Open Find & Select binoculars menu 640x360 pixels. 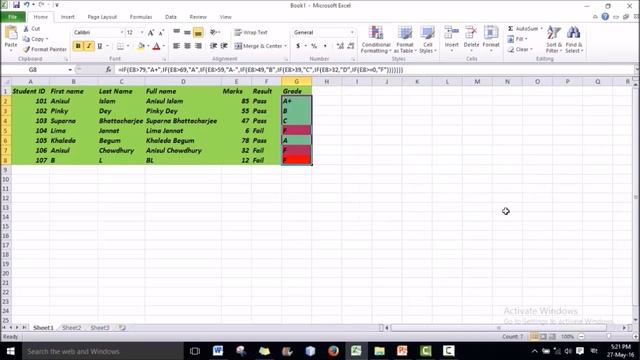point(574,39)
